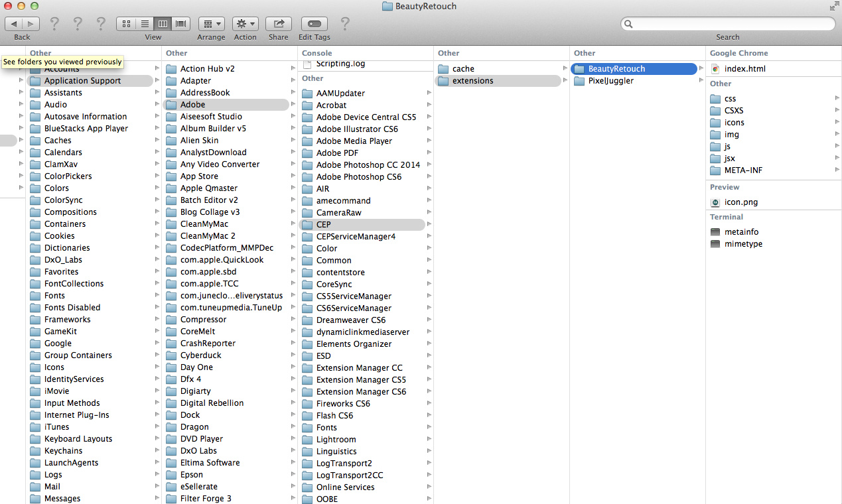Open the Arrange dropdown menu
The width and height of the screenshot is (842, 504).
click(x=211, y=24)
